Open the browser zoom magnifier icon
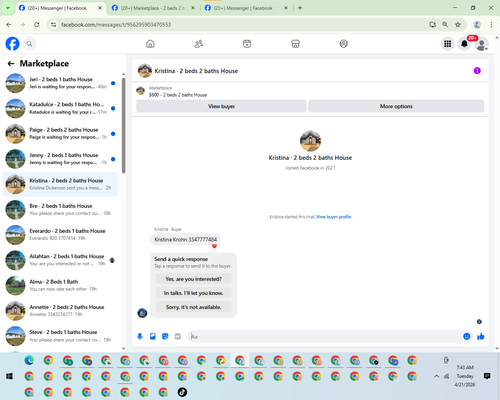500x400 pixels. pyautogui.click(x=445, y=25)
